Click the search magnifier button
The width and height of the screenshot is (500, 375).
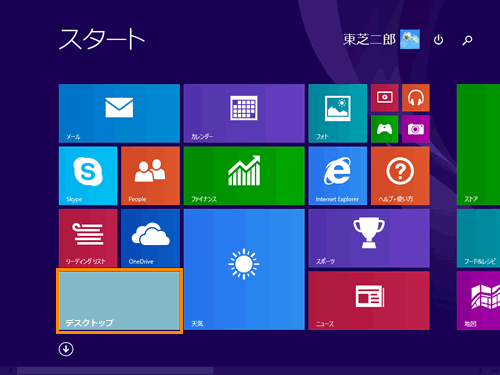point(467,40)
